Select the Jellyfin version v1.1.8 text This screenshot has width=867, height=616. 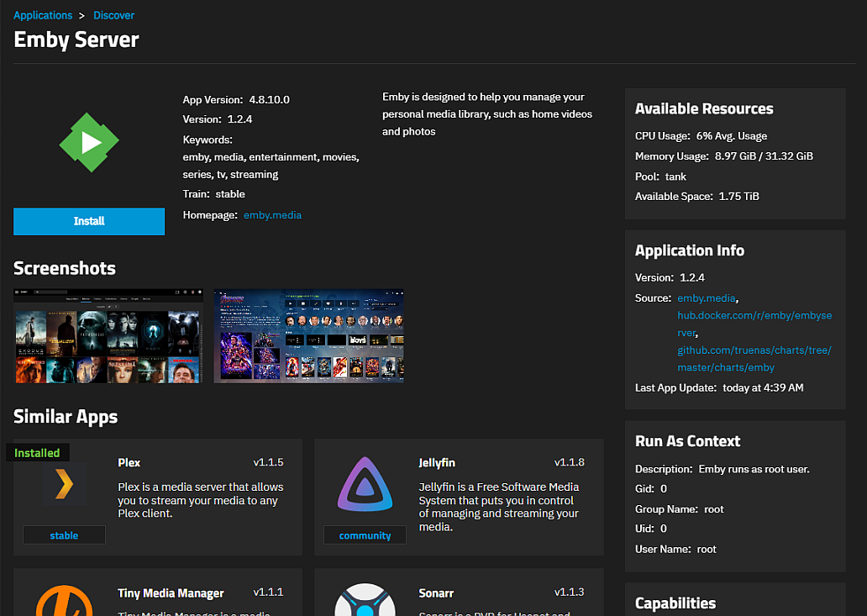(x=570, y=462)
